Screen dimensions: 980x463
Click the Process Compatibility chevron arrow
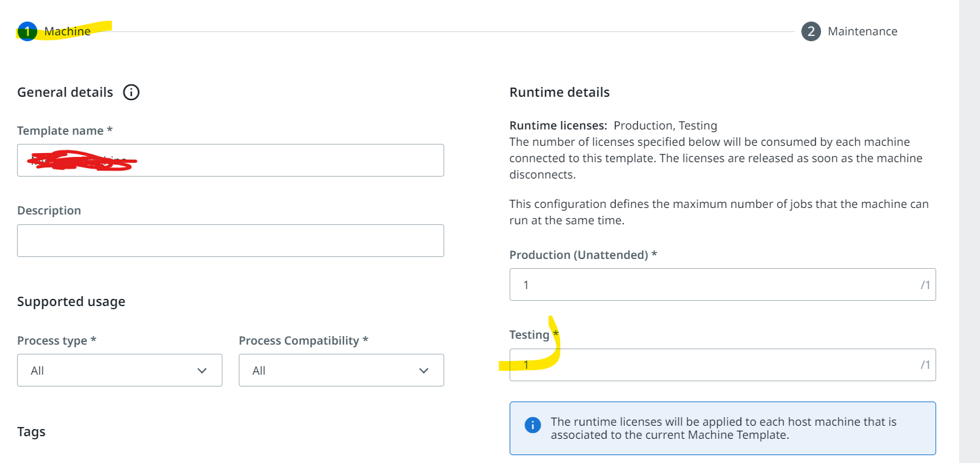click(424, 371)
